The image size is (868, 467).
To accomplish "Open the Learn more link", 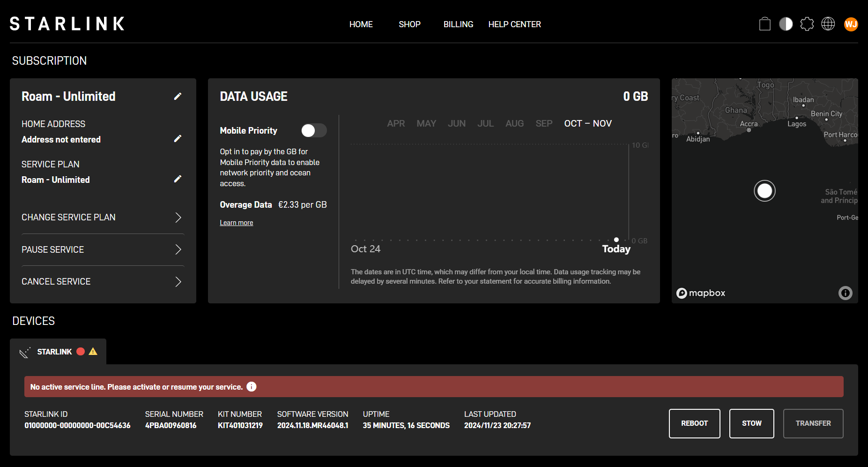I will tap(237, 223).
